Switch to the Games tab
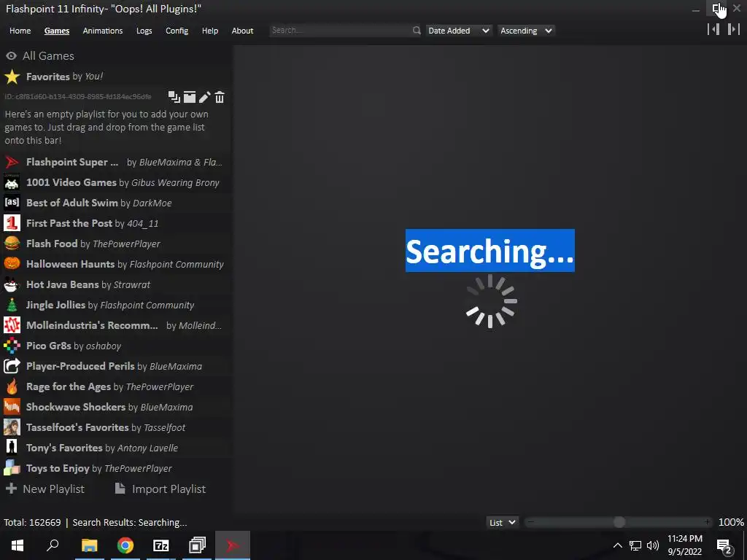This screenshot has height=560, width=747. pos(57,31)
